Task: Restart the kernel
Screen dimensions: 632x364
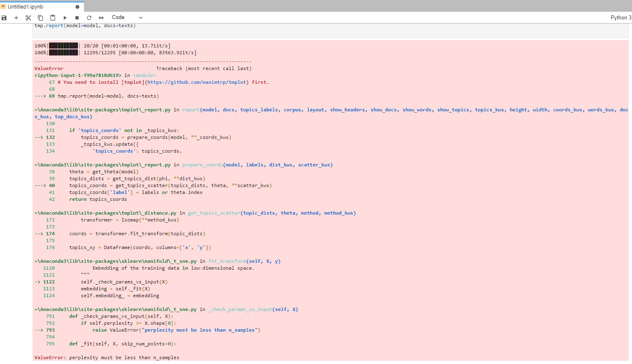Action: [x=89, y=17]
